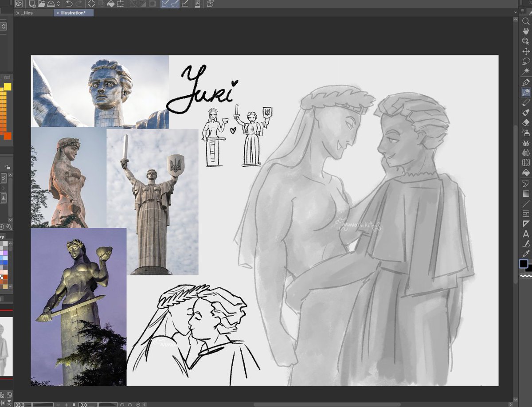Select the highlighted Pencil tool
The width and height of the screenshot is (532, 407).
526,92
